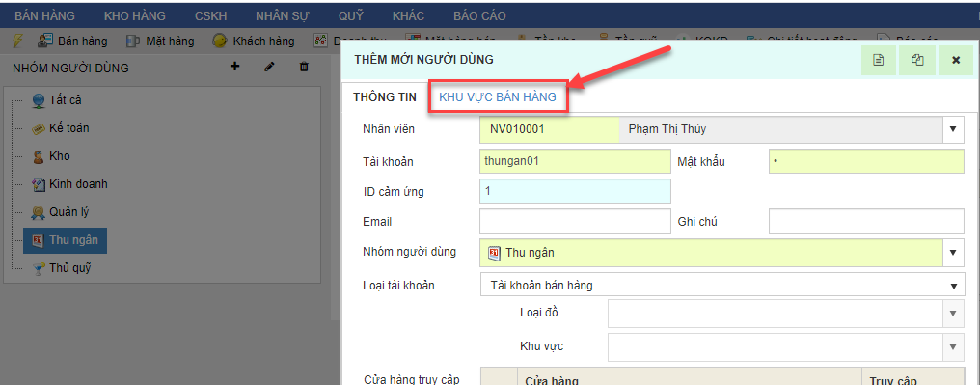The height and width of the screenshot is (385, 980).
Task: Open the KHÁC menu
Action: click(408, 15)
